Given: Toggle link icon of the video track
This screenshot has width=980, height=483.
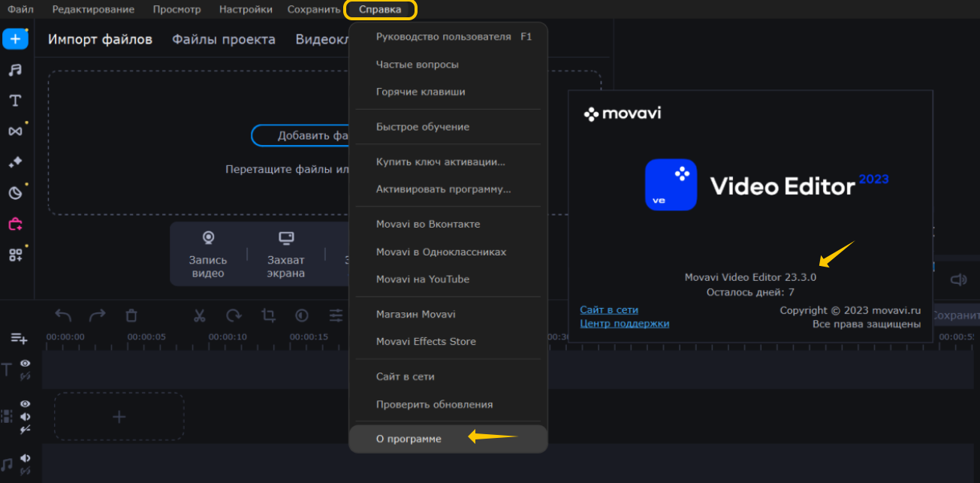Looking at the screenshot, I should tap(26, 429).
